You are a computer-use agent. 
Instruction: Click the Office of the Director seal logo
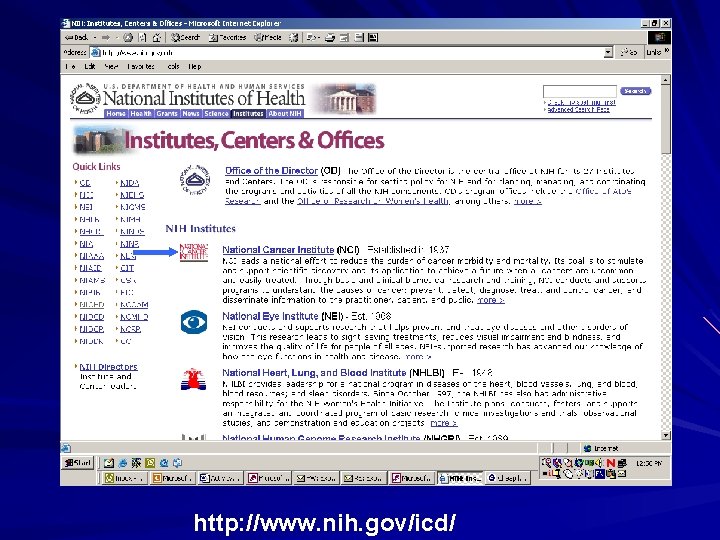coord(194,180)
